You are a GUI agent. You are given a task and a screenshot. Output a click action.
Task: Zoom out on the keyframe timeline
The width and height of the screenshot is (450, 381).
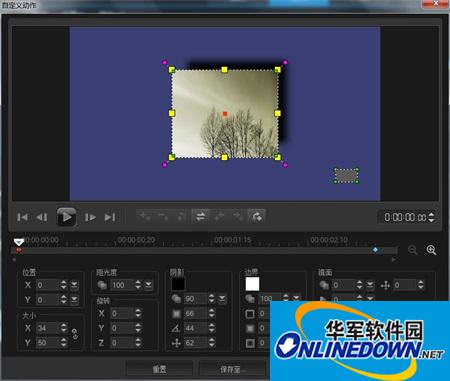pyautogui.click(x=413, y=250)
